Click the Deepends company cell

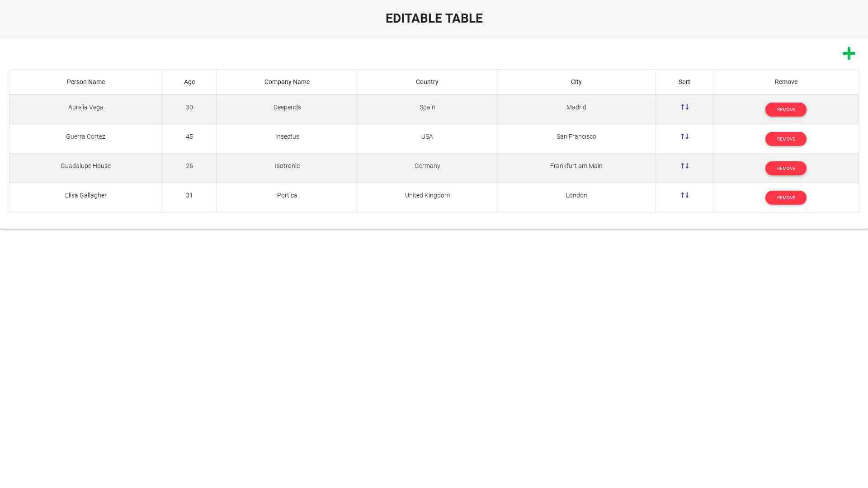287,107
